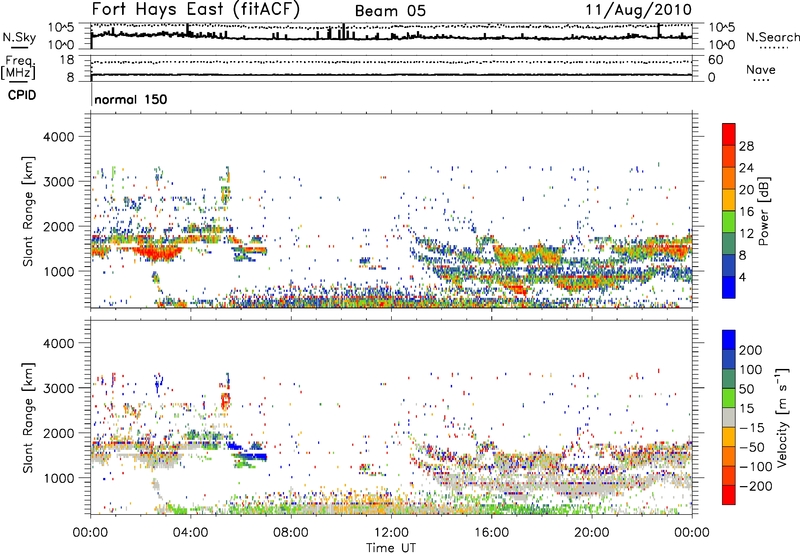Click the '18' frequency axis value

pos(67,60)
